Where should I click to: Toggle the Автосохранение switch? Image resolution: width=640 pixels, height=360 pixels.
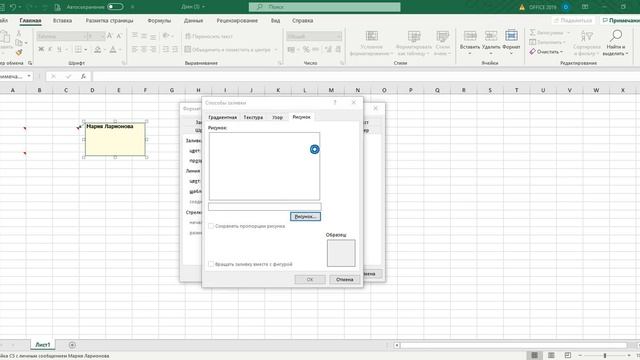(115, 7)
